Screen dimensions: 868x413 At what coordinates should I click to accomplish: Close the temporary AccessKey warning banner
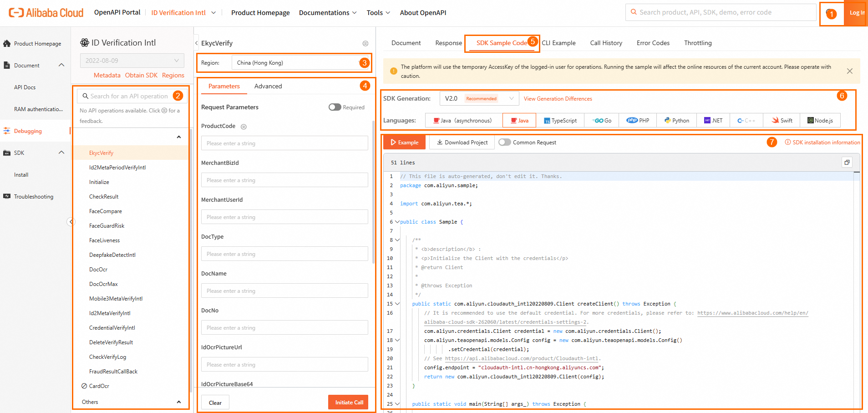849,71
